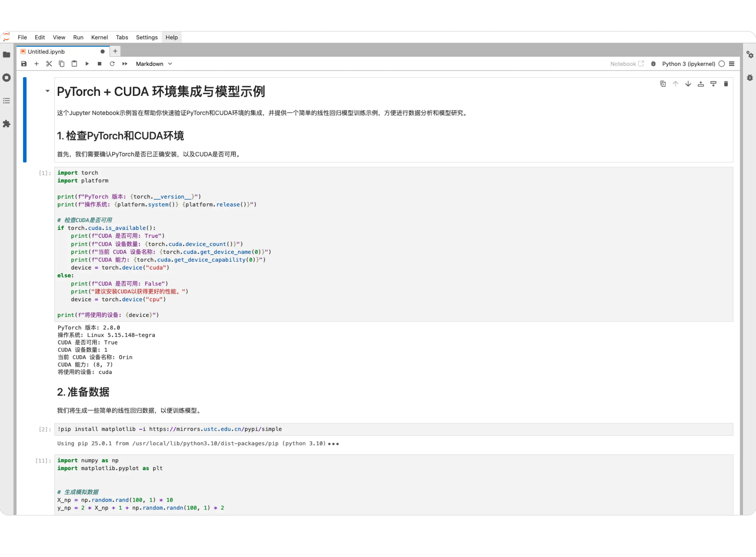Image resolution: width=756 pixels, height=557 pixels.
Task: Select the Untitled.ipynb tab
Action: coord(46,51)
